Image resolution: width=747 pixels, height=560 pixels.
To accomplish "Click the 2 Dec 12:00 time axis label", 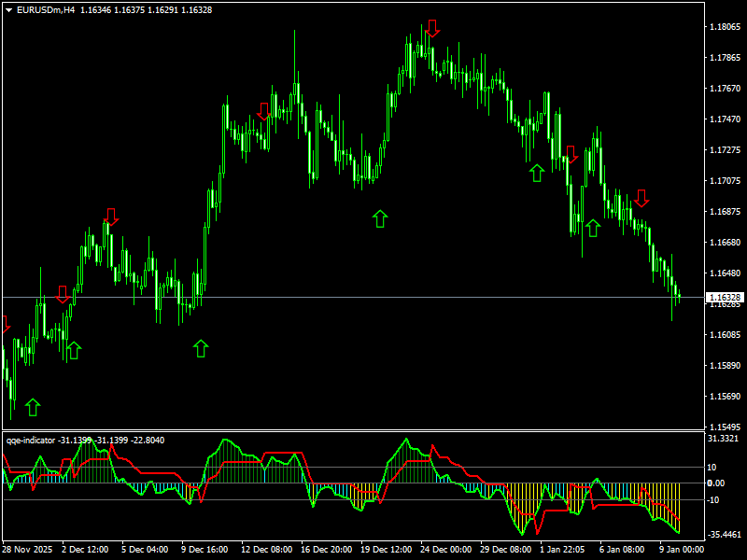I will point(85,550).
